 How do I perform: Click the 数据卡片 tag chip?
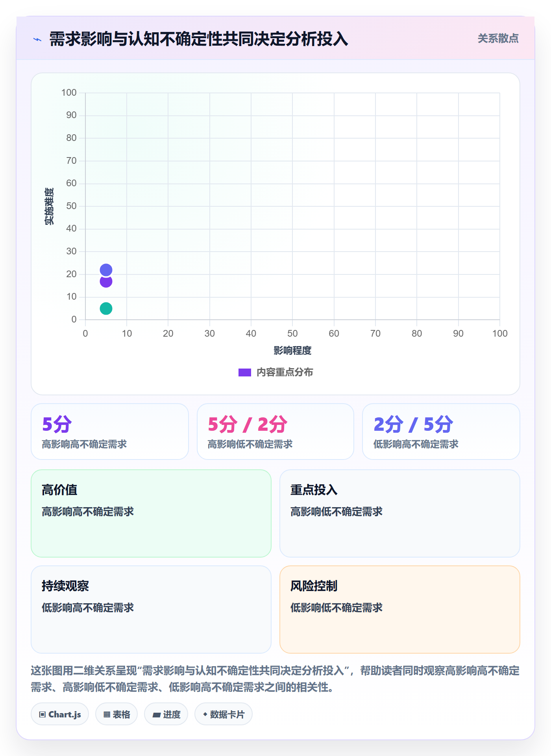(224, 714)
